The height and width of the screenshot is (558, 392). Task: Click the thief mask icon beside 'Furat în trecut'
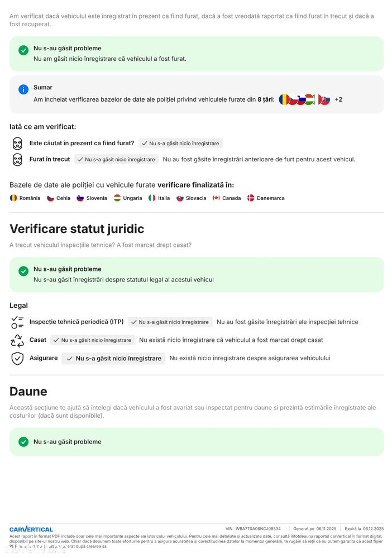click(x=17, y=160)
